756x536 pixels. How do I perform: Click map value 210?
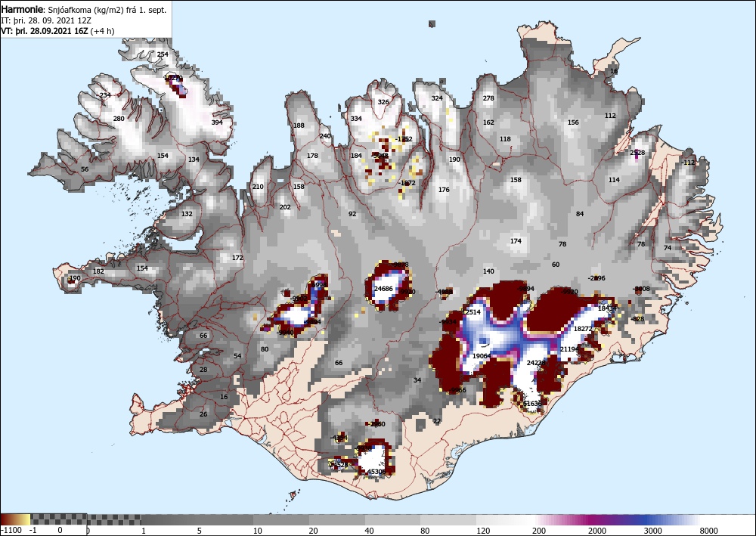[258, 187]
